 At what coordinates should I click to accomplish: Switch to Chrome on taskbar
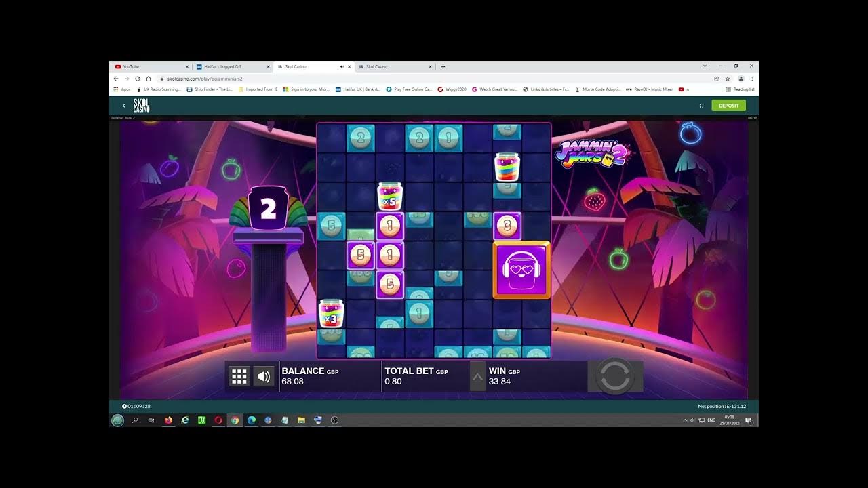point(235,420)
